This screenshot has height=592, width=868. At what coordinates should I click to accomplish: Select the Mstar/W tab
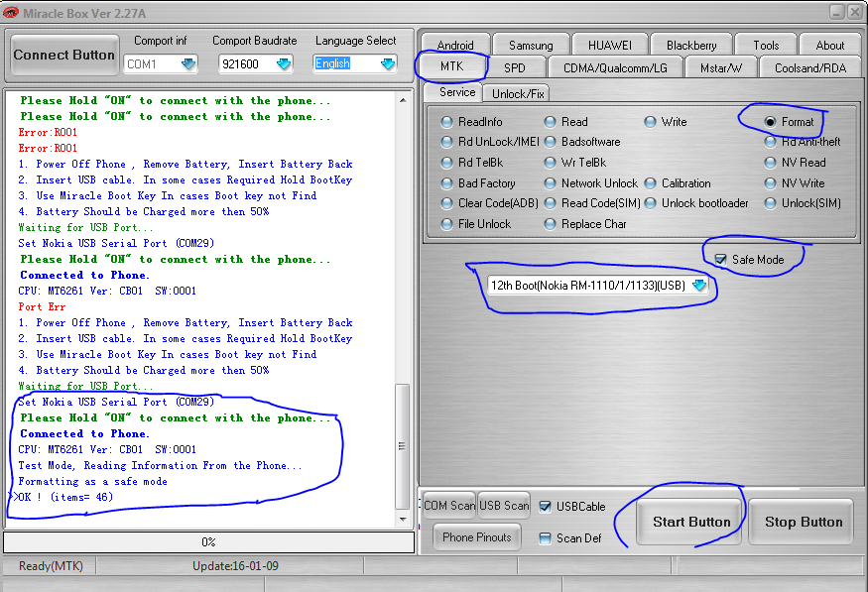(721, 67)
